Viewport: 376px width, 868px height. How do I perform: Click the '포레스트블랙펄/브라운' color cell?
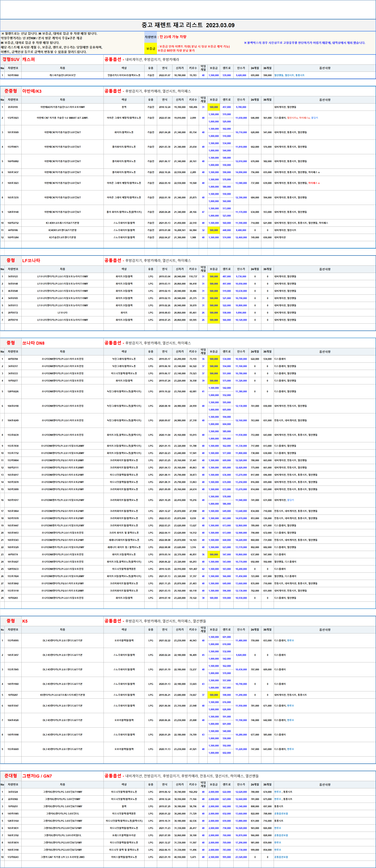pos(124,835)
